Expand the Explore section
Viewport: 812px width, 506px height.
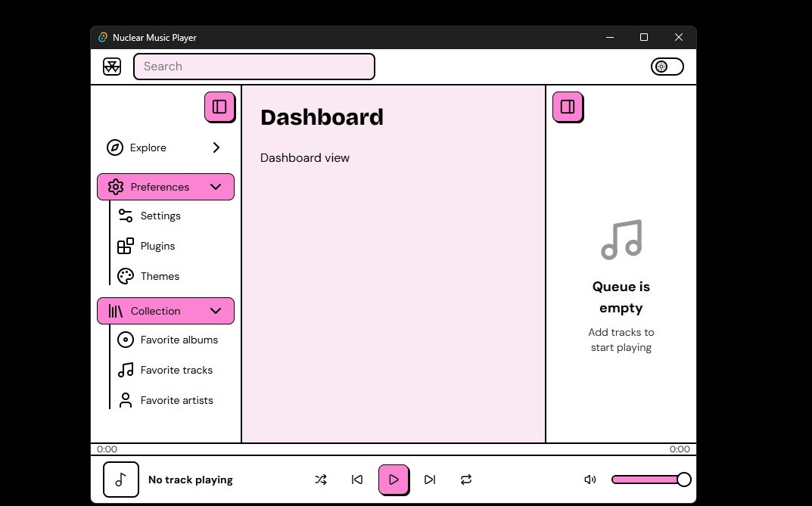coord(216,147)
